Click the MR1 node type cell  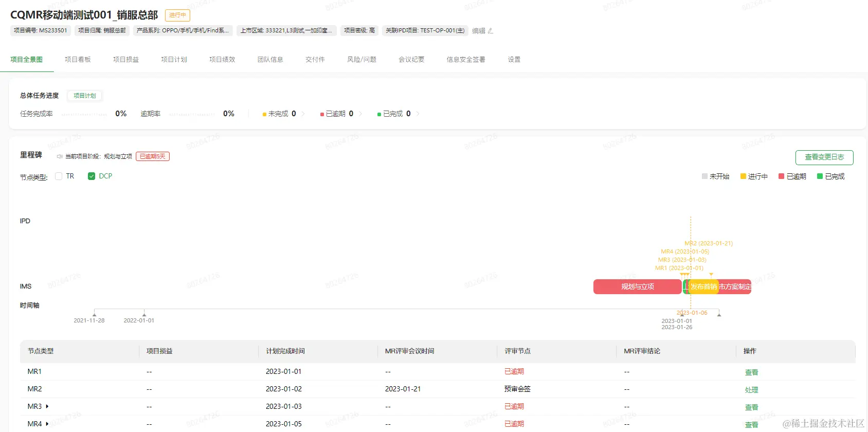tap(34, 371)
